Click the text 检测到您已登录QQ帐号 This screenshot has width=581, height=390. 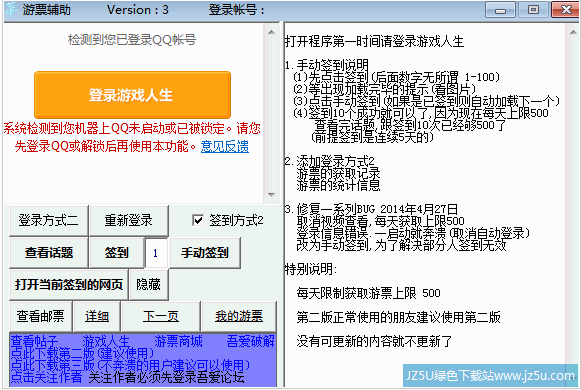tap(132, 40)
